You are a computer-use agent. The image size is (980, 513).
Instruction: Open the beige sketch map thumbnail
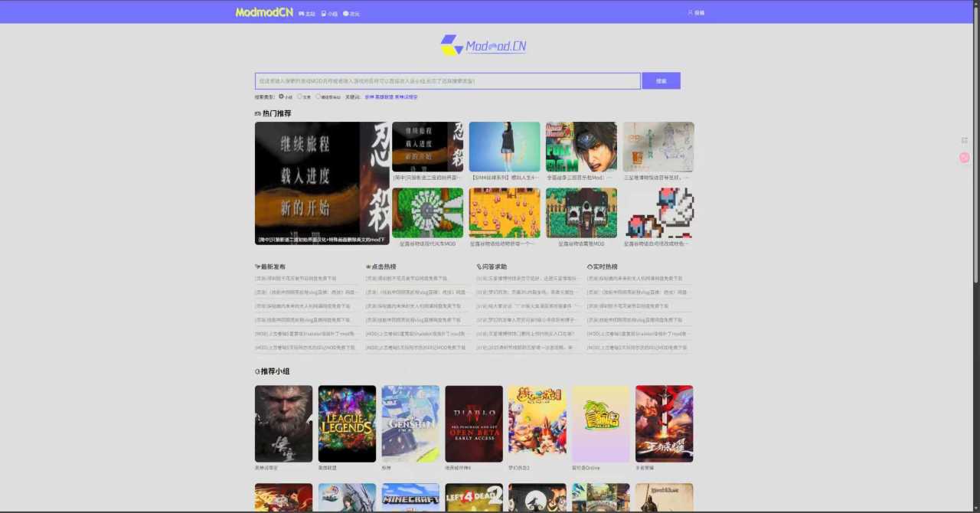coord(658,147)
